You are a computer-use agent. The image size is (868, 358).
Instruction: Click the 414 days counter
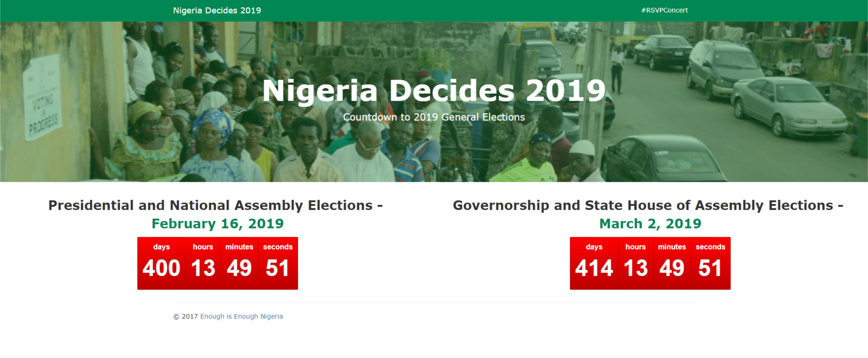coord(594,268)
